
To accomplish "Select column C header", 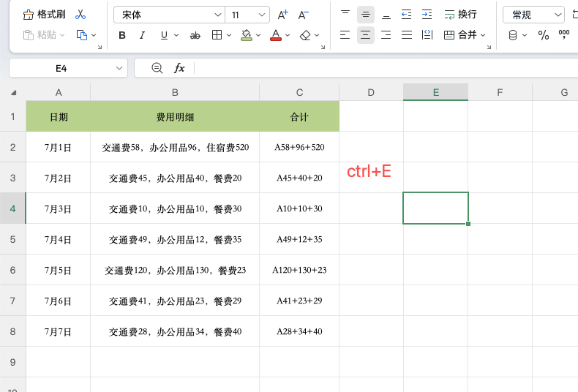I will tap(299, 92).
